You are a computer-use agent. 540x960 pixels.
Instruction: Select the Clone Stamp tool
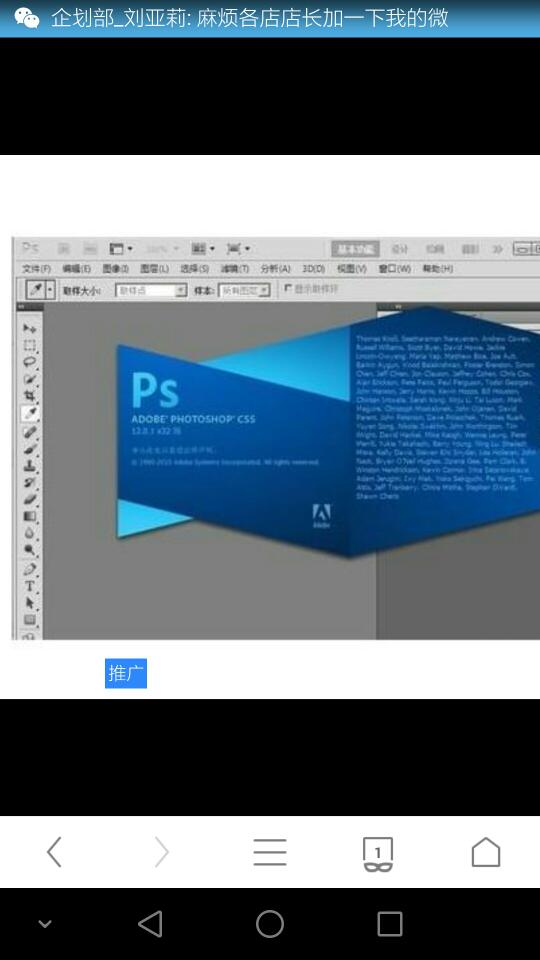pyautogui.click(x=29, y=465)
